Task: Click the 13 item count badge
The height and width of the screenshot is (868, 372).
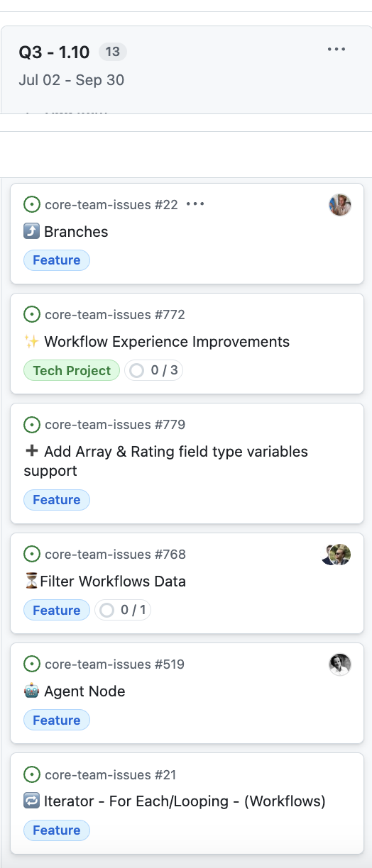Action: pos(112,52)
